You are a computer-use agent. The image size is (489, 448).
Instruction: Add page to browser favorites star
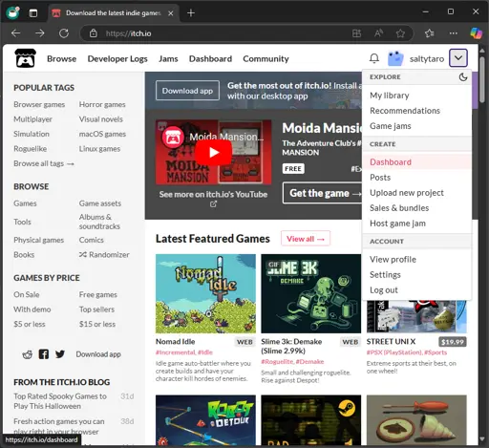pos(400,33)
